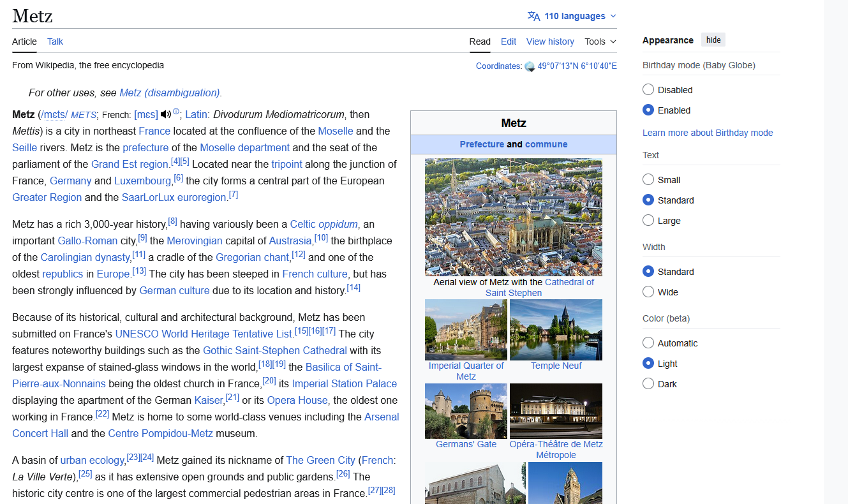Open the Opéra-Théâtre de Metz Métropole image
This screenshot has width=848, height=504.
(556, 411)
